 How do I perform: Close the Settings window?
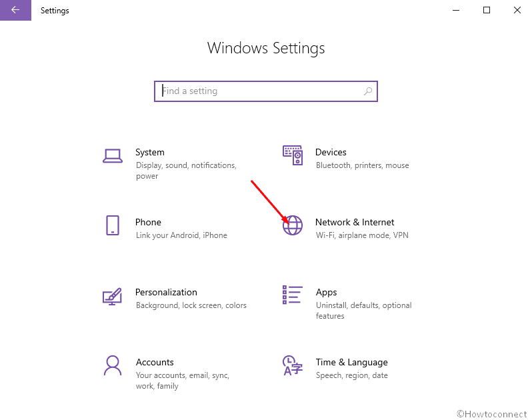point(517,10)
